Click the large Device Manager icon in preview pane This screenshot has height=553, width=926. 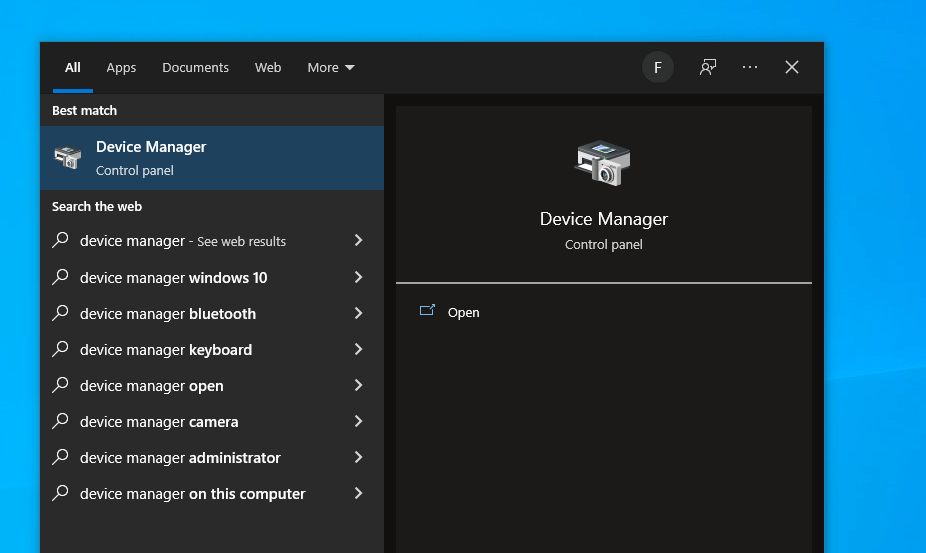point(603,163)
